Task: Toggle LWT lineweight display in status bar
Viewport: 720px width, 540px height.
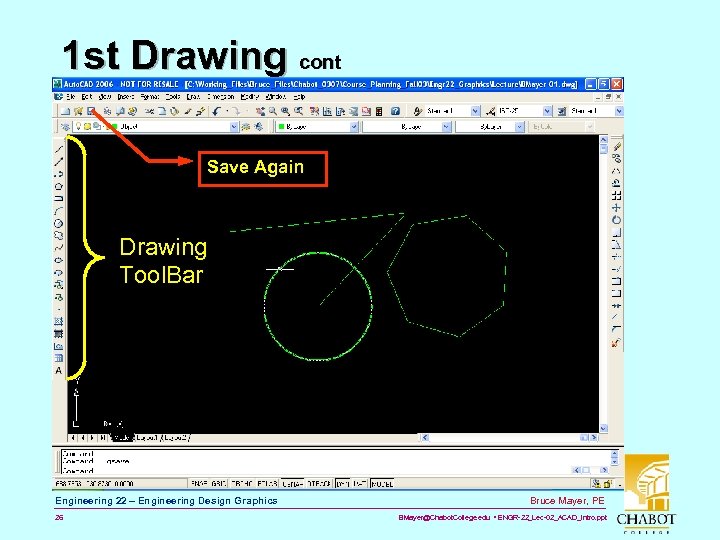Action: [x=360, y=484]
